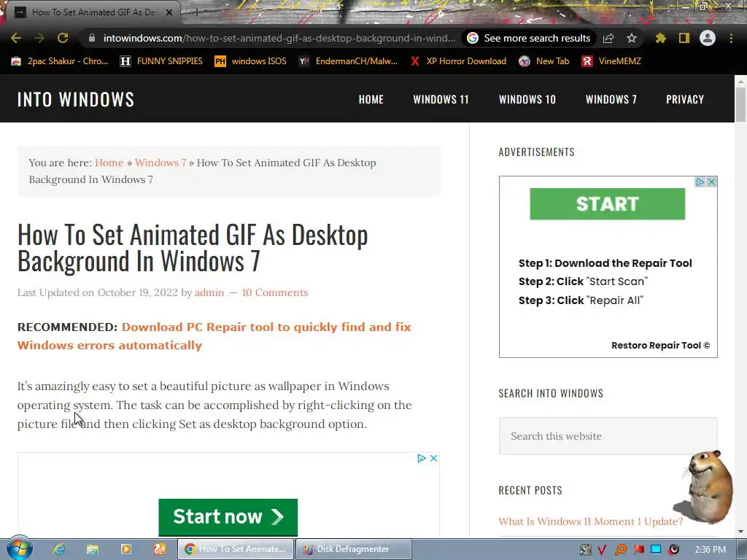The height and width of the screenshot is (560, 747).
Task: Open Windows Explorer folder taskbar icon
Action: [x=93, y=549]
